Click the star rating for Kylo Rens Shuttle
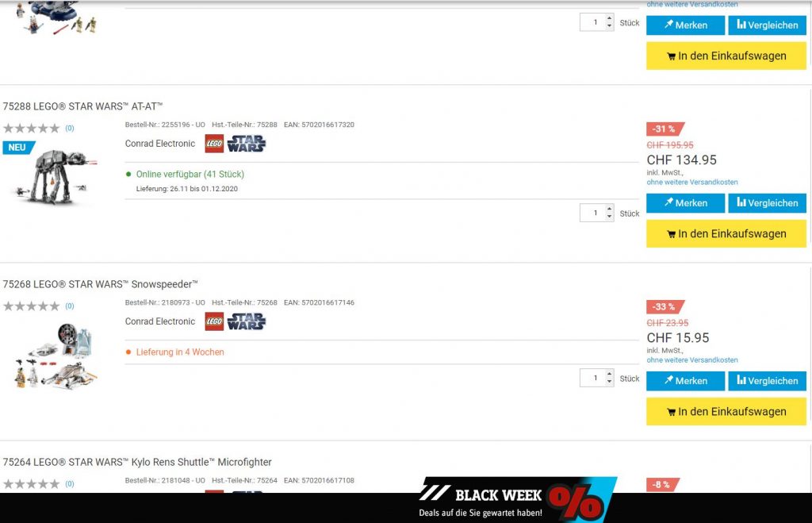 32,483
